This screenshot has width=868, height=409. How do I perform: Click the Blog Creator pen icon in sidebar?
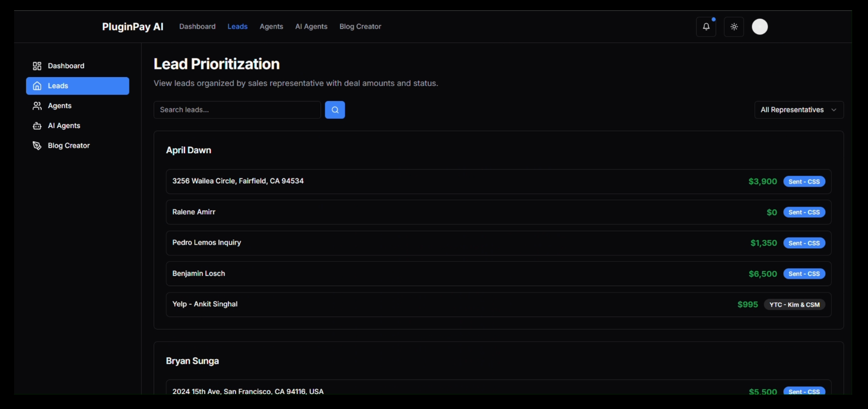coord(37,146)
